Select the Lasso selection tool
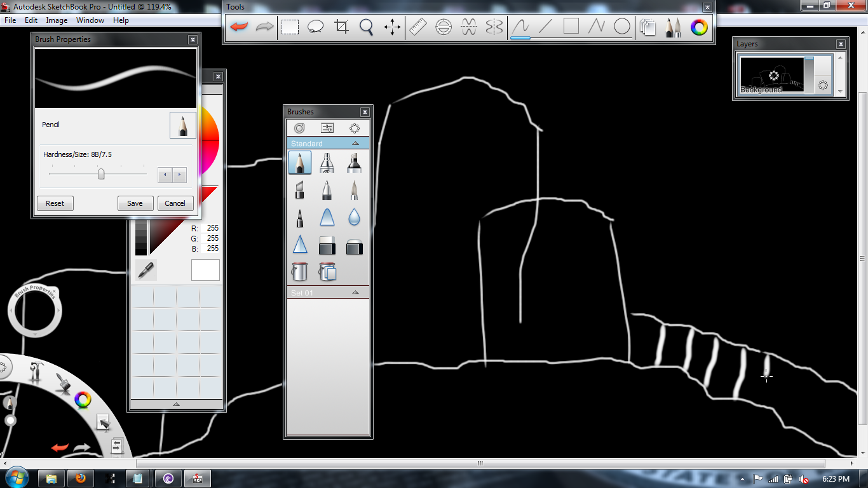This screenshot has width=868, height=488. point(316,27)
